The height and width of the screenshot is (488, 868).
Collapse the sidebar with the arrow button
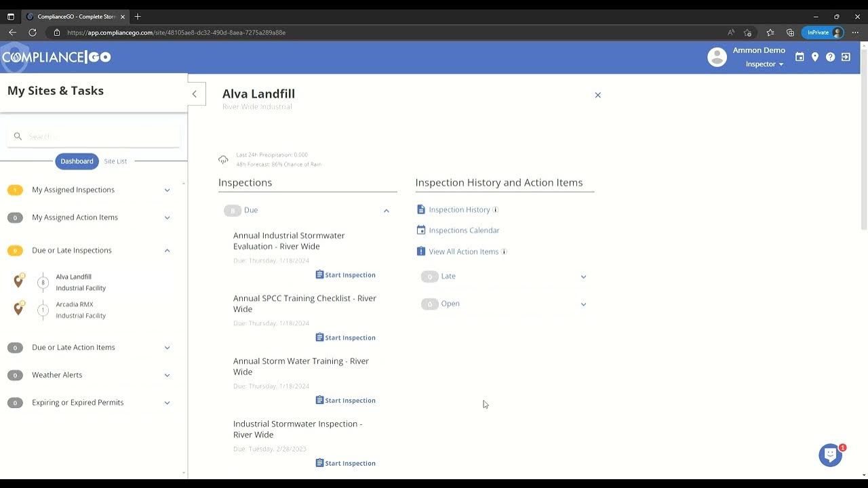195,94
